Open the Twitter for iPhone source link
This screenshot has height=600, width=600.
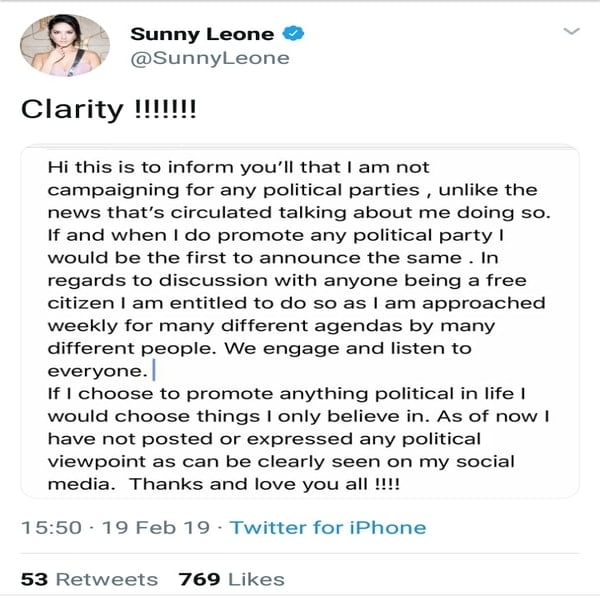click(x=328, y=527)
